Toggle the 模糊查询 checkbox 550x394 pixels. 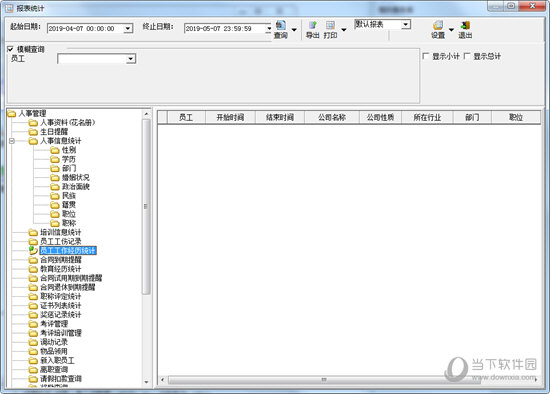[10, 49]
